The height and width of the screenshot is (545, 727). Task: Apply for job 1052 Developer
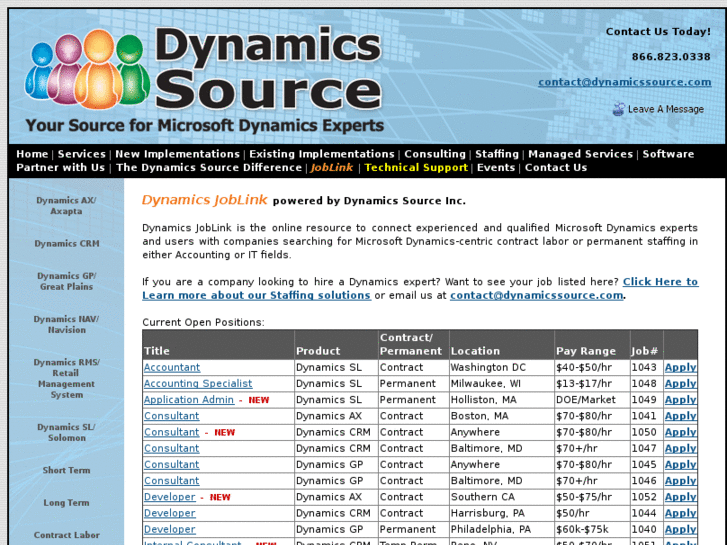click(x=680, y=497)
